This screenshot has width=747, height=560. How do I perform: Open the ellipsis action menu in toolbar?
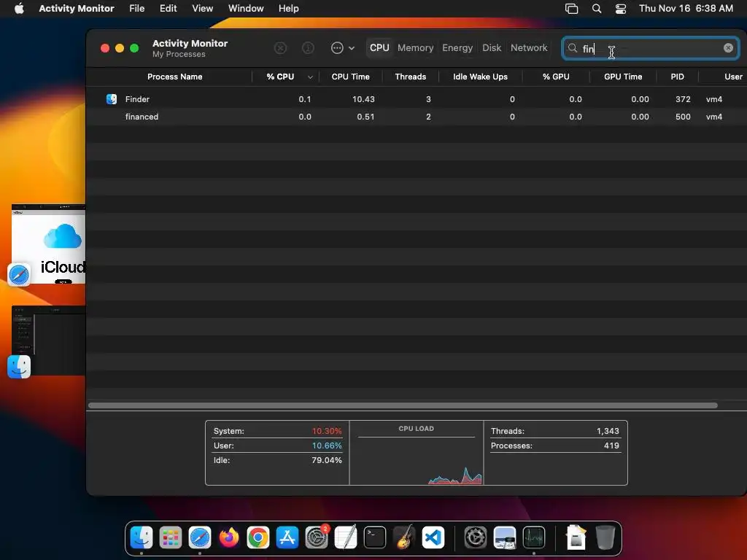tap(343, 48)
